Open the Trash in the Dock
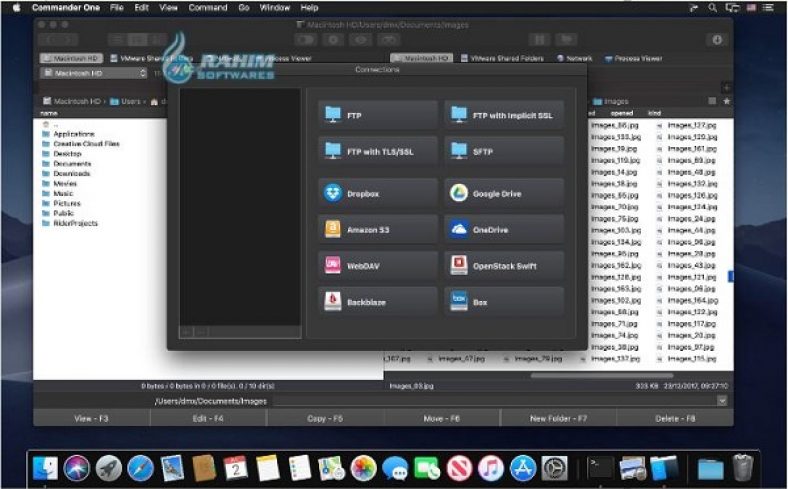788x489 pixels. 743,468
